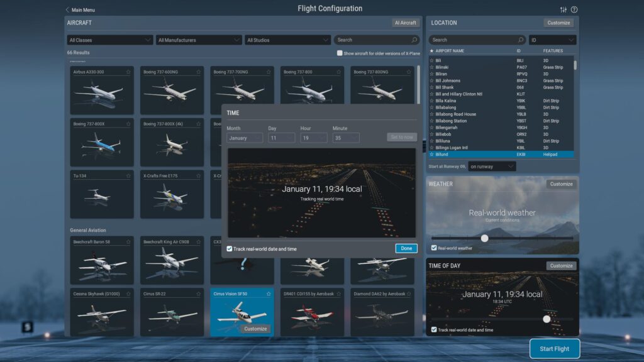Star the Tu-134 aircraft as favorite
644x362 pixels.
(128, 176)
